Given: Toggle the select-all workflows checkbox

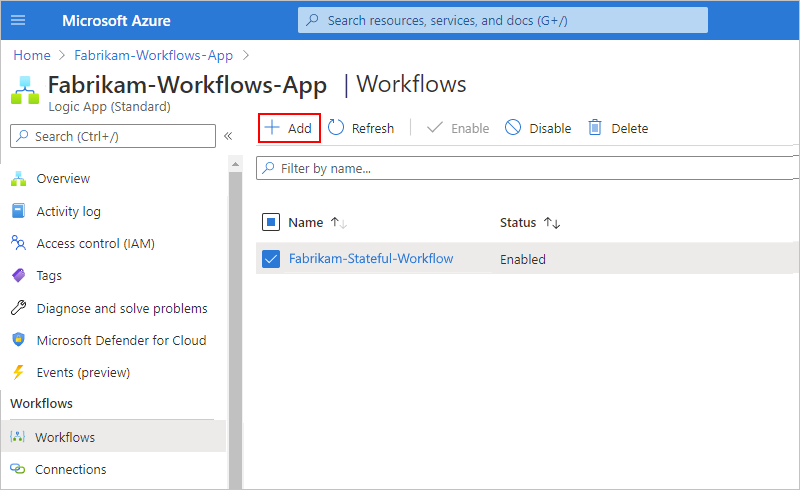Looking at the screenshot, I should 271,222.
